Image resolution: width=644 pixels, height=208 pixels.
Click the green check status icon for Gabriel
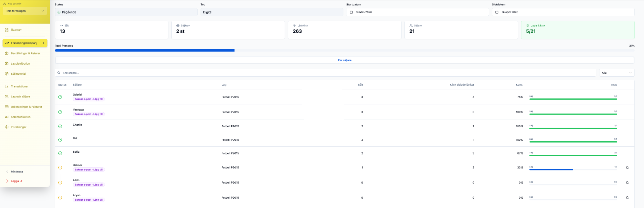[x=60, y=97]
